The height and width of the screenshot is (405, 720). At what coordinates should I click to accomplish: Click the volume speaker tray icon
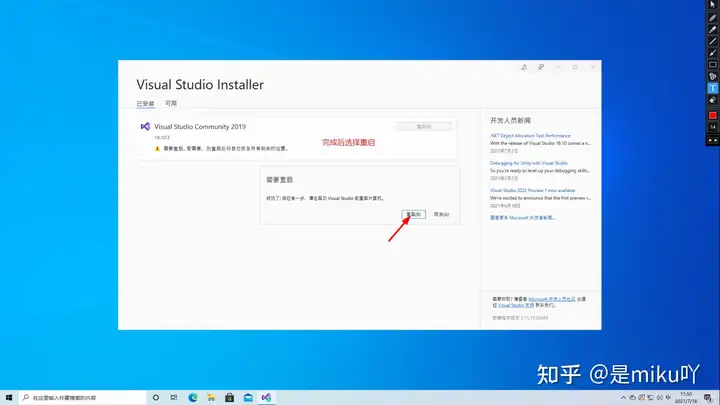pyautogui.click(x=660, y=398)
